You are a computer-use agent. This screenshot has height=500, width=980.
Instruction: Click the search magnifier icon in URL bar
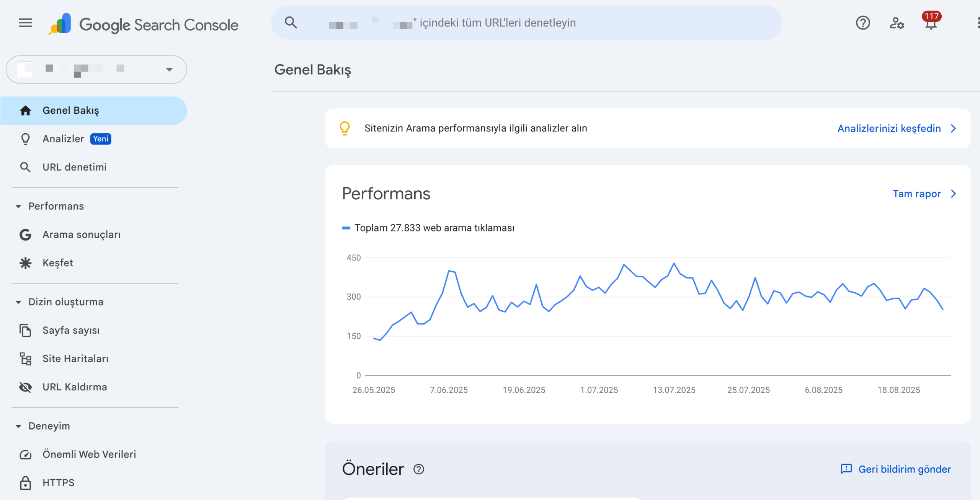291,23
